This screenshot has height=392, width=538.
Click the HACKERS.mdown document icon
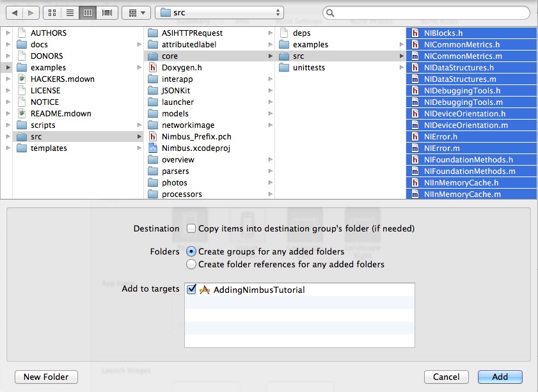point(22,79)
